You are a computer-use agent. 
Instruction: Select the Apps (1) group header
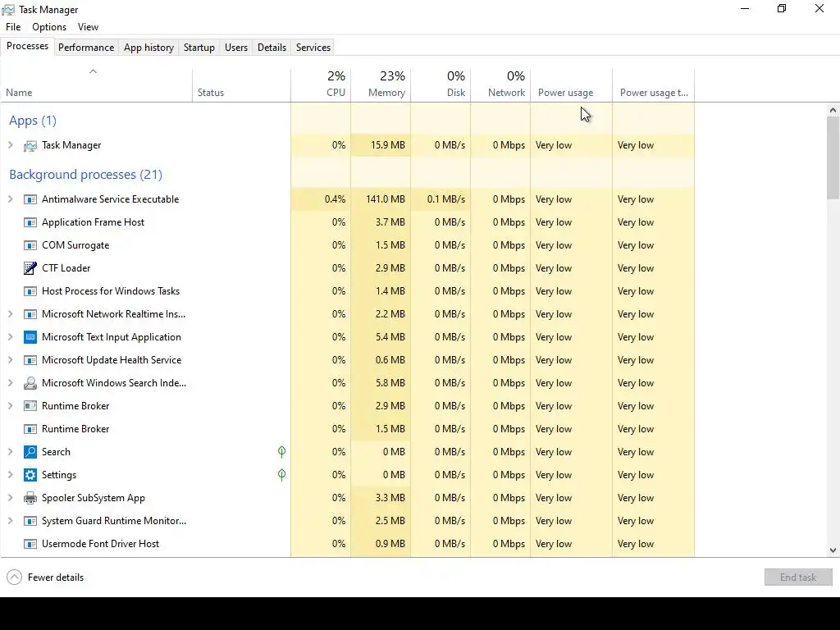[33, 121]
